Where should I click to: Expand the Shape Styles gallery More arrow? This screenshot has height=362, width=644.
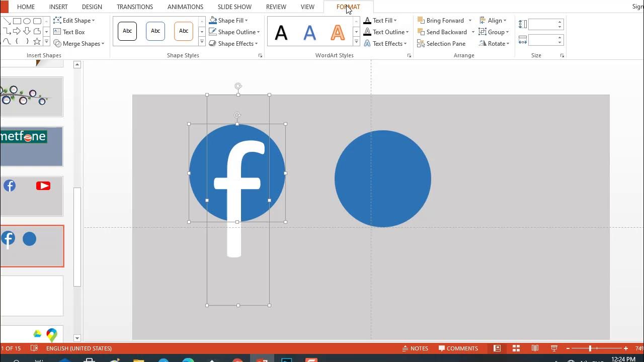[202, 41]
